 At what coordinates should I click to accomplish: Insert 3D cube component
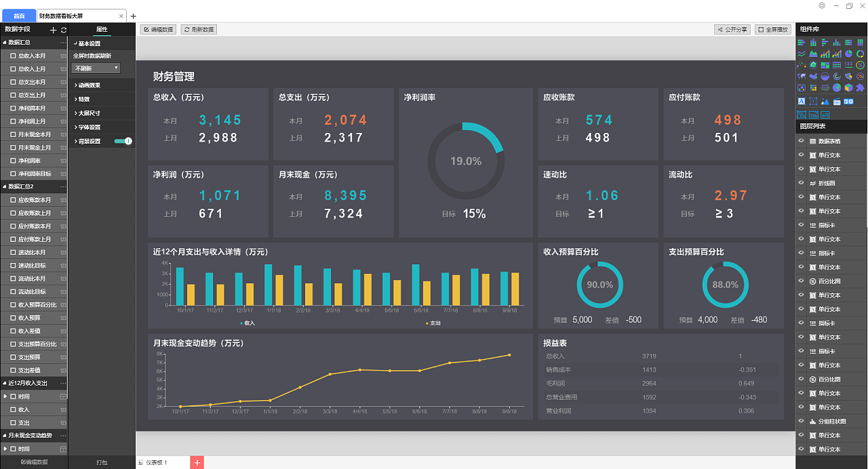click(x=848, y=87)
